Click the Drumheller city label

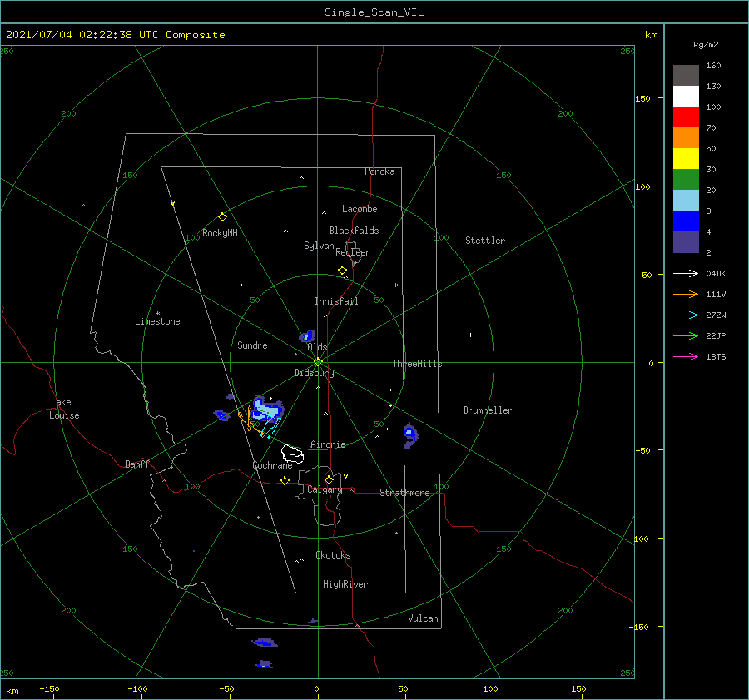click(488, 410)
